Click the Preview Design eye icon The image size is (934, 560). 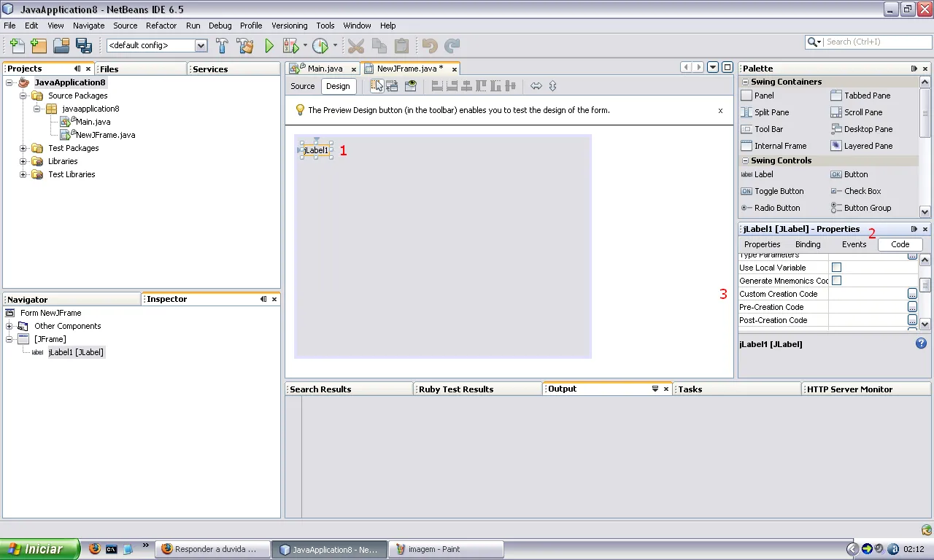[411, 86]
